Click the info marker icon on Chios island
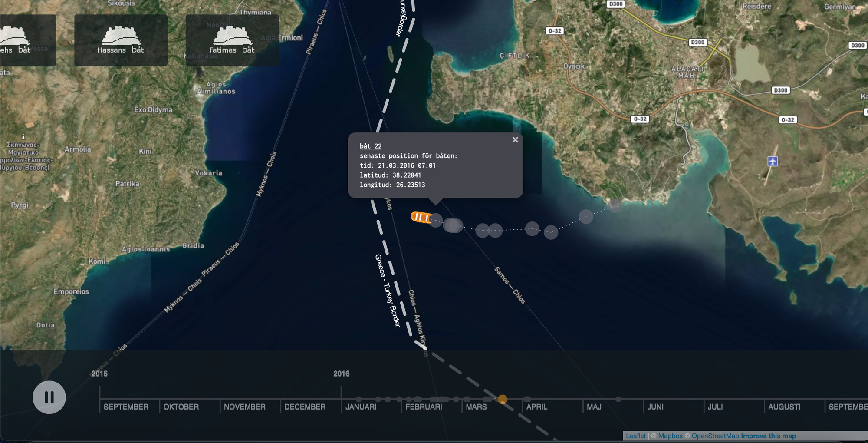Viewport: 868px width, 443px height. tap(23, 137)
